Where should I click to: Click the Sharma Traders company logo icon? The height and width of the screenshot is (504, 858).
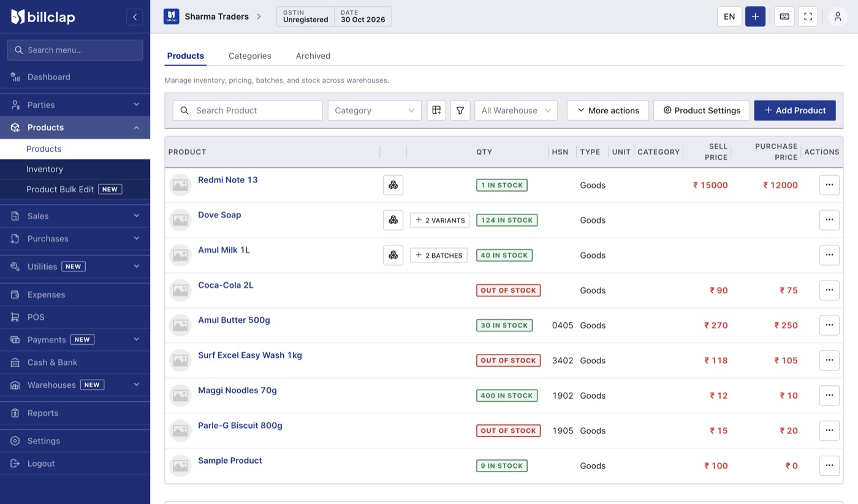(171, 17)
